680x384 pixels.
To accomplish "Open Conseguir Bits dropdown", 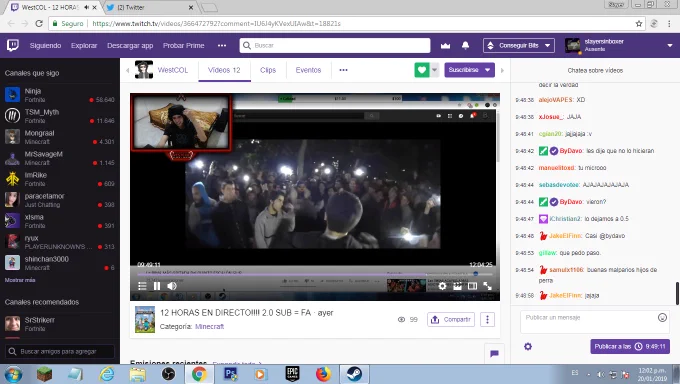I will 519,46.
